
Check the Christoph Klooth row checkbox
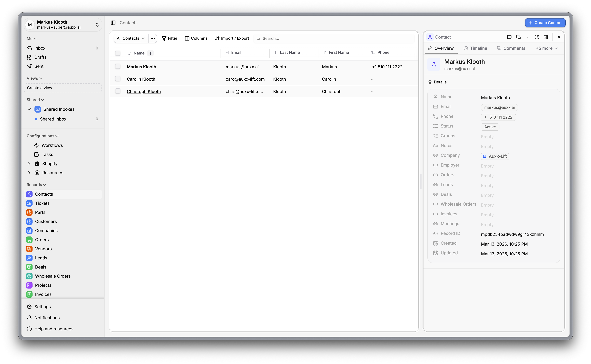pos(118,91)
